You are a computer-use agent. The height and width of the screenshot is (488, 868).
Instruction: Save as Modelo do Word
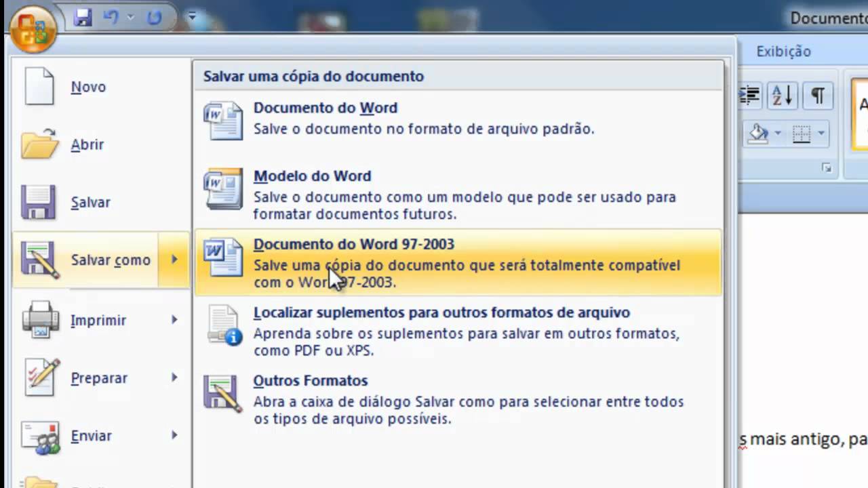pyautogui.click(x=458, y=194)
